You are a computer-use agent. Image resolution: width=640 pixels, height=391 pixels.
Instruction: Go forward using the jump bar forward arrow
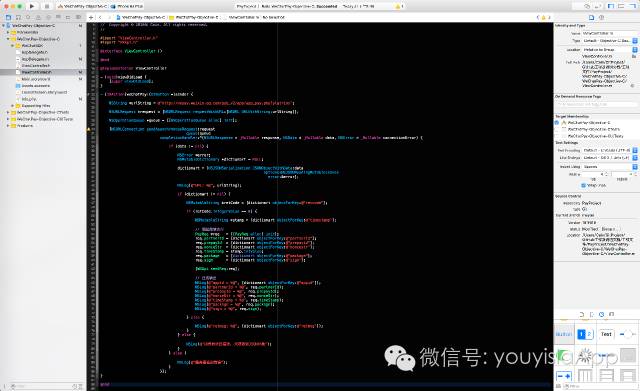point(109,17)
